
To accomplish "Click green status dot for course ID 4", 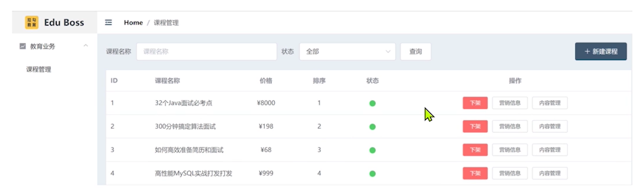I will click(x=373, y=174).
